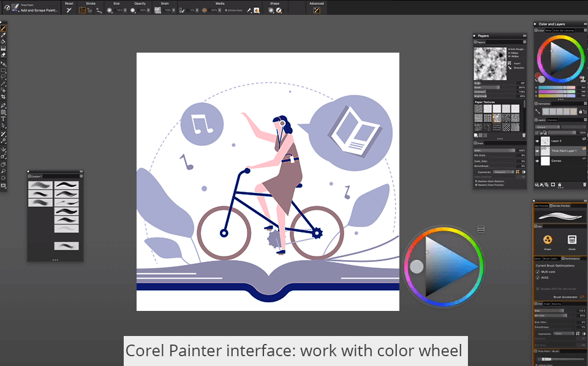This screenshot has height=366, width=588.
Task: Switch to the Angle tab
Action: click(547, 304)
